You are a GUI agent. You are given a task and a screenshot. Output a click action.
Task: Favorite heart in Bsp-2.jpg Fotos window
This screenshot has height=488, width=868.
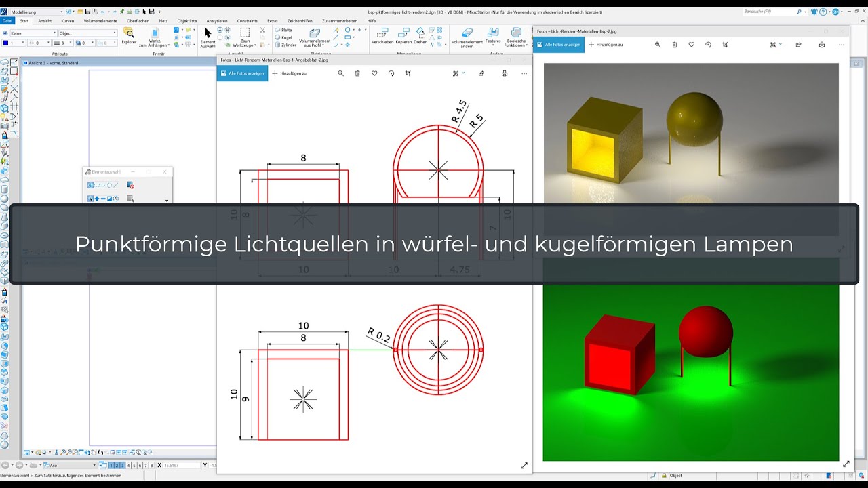pos(692,45)
